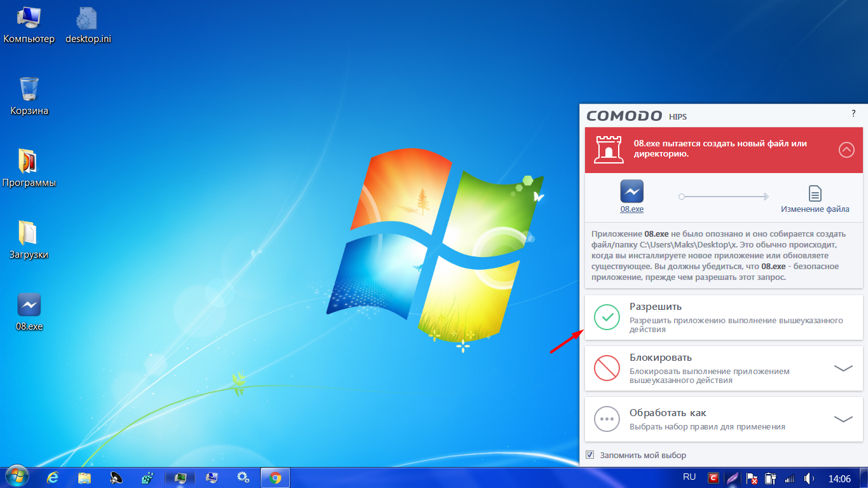Viewport: 868px width, 488px height.
Task: Open the registry cubes icon on taskbar
Action: pyautogui.click(x=148, y=477)
